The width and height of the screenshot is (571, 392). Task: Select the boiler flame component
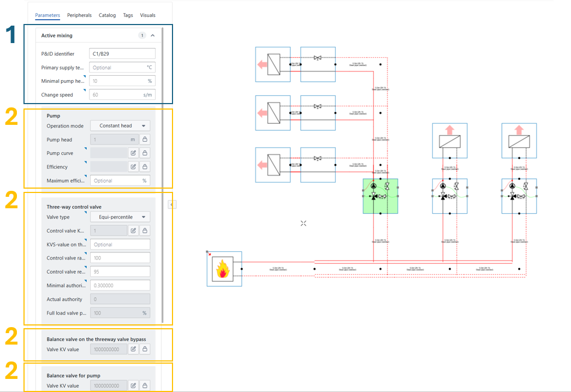pyautogui.click(x=223, y=268)
